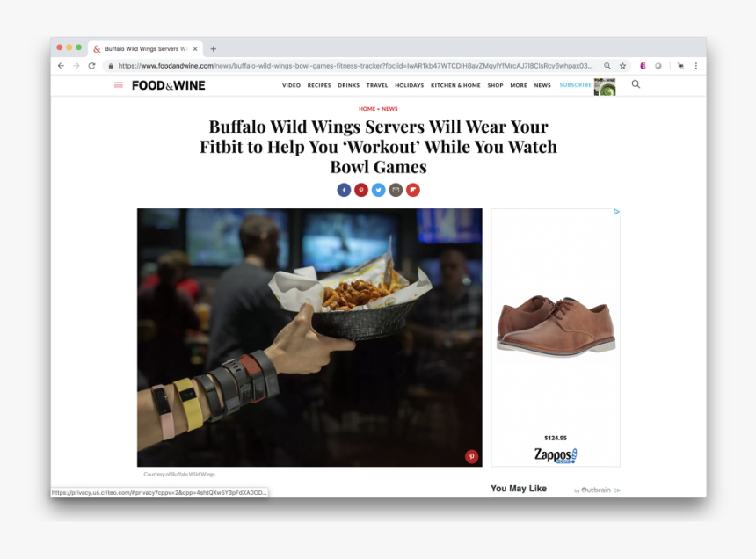Viewport: 756px width, 559px height.
Task: Click the $124.95 price in ad
Action: [556, 438]
